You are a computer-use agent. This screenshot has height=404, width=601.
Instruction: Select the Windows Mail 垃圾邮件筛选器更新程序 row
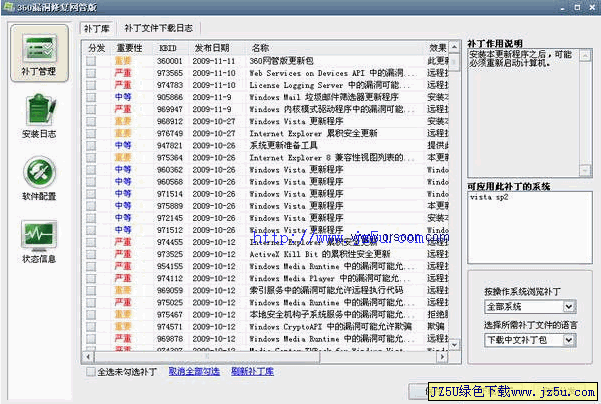point(265,97)
